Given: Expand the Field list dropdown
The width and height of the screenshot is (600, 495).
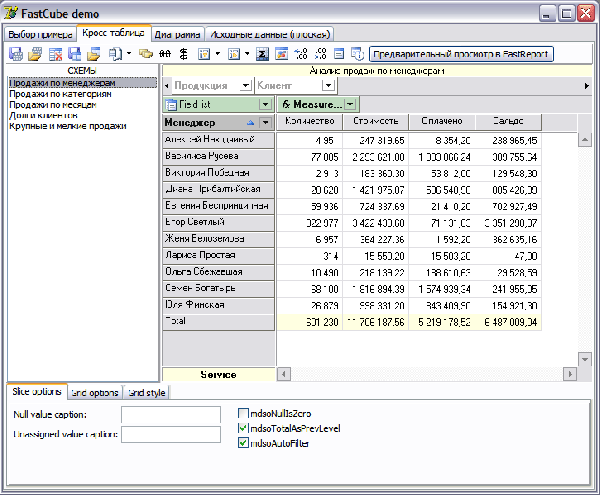Looking at the screenshot, I should [264, 104].
